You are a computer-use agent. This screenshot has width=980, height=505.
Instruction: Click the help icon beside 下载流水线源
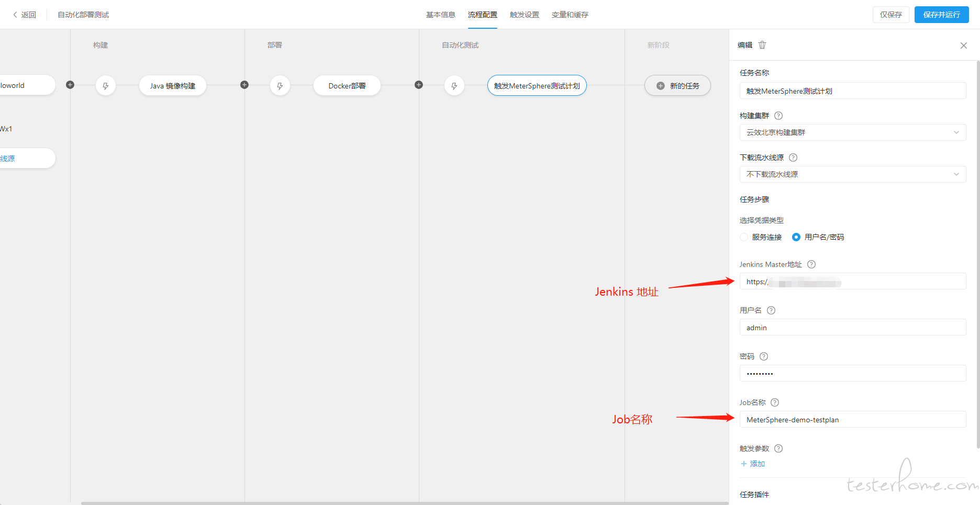coord(793,158)
